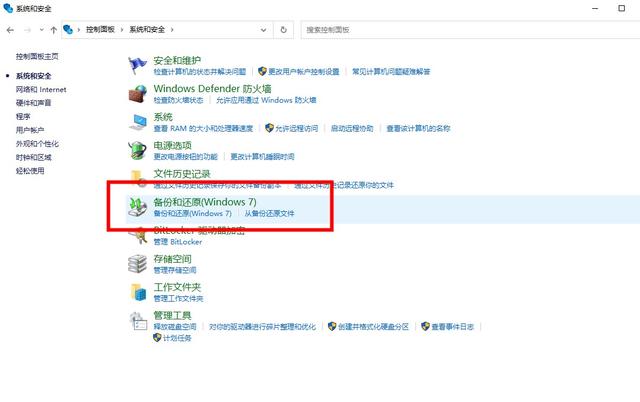640x402 pixels.
Task: Click 控制面板 breadcrumb segment
Action: pos(100,29)
